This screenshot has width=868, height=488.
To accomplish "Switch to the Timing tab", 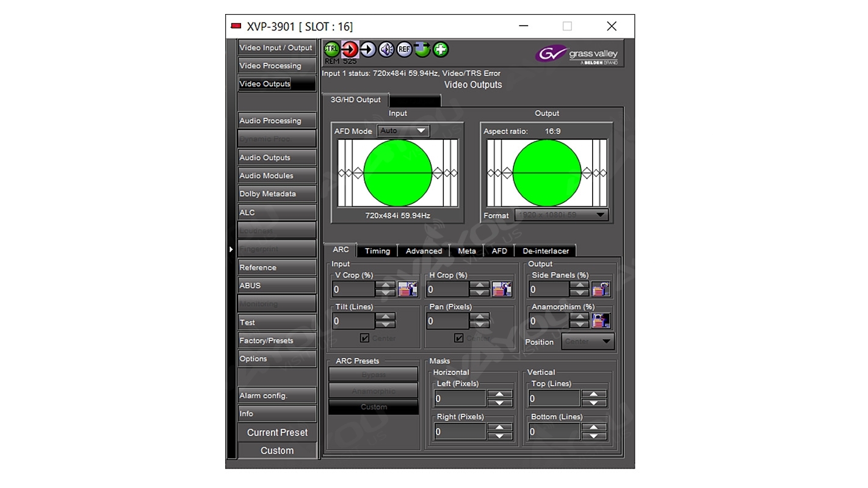I will 377,251.
